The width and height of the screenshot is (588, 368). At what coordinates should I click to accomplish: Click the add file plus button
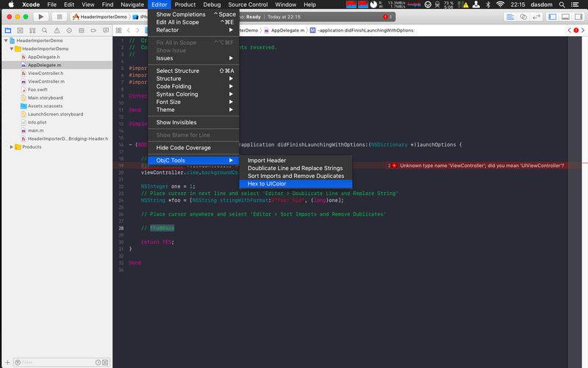tap(7, 362)
